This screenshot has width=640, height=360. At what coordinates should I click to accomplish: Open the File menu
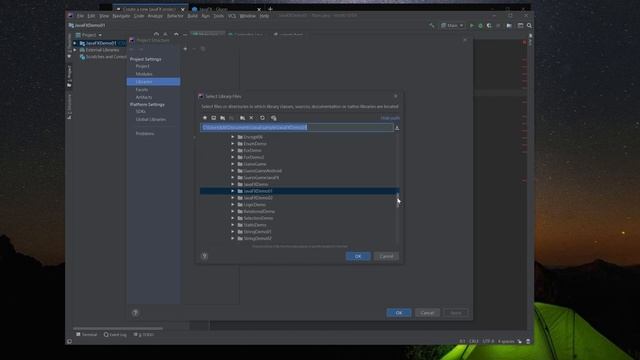[80, 16]
